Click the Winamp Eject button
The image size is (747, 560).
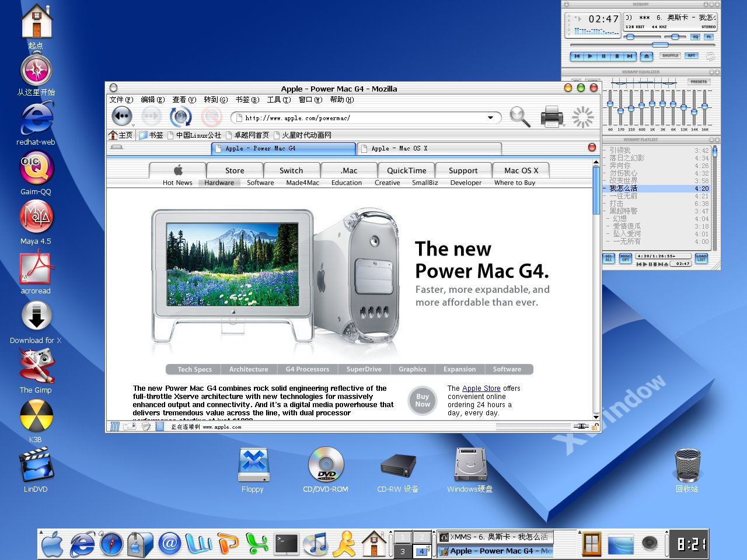pos(646,56)
